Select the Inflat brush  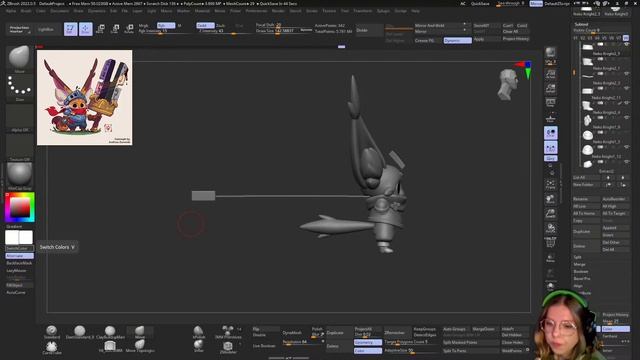coord(198,346)
